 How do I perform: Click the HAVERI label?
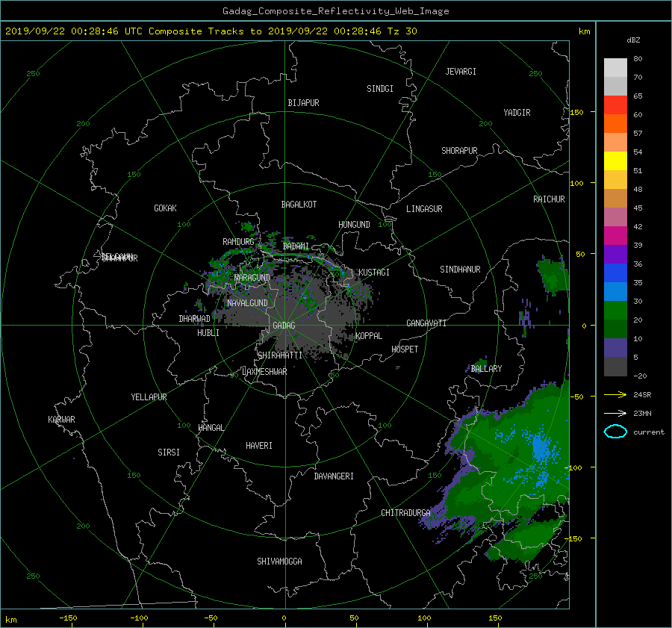coord(259,446)
